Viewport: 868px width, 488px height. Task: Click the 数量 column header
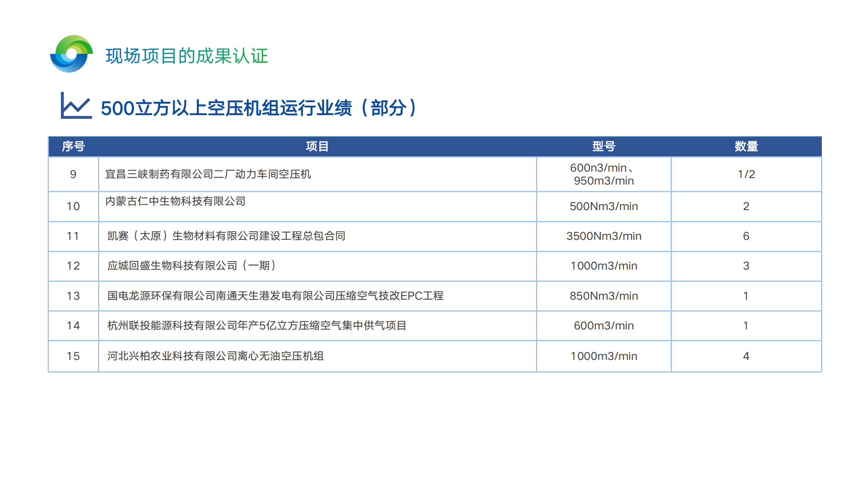coord(746,146)
